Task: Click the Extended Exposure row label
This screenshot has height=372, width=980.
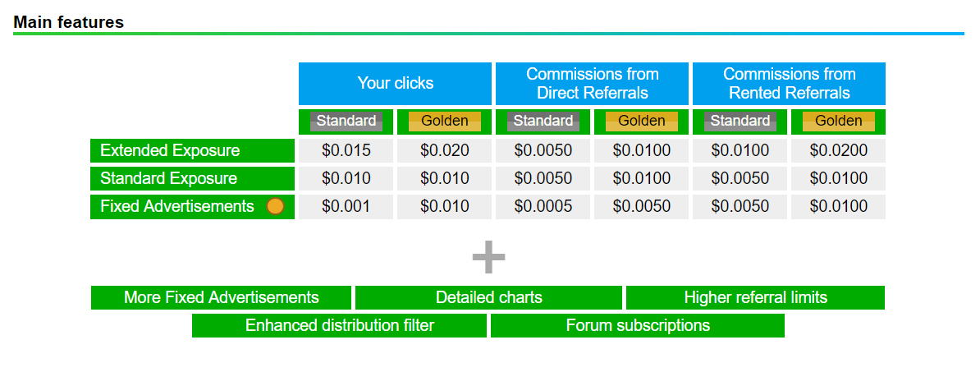Action: pos(193,150)
